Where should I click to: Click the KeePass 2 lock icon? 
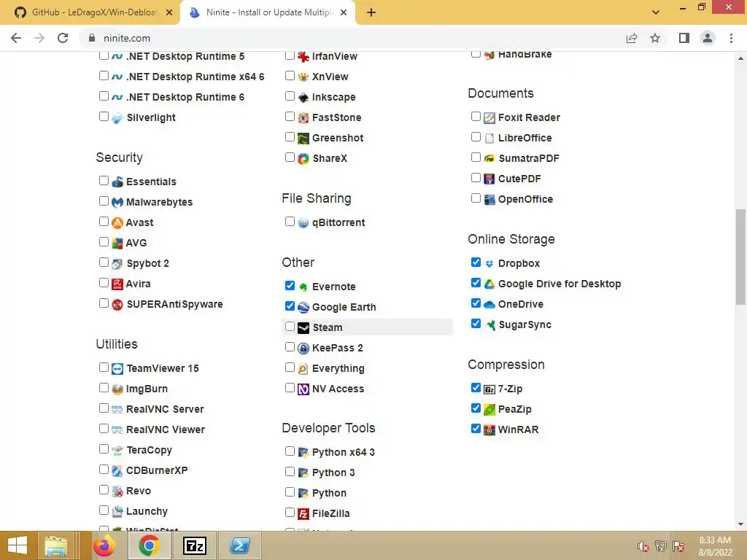click(303, 349)
